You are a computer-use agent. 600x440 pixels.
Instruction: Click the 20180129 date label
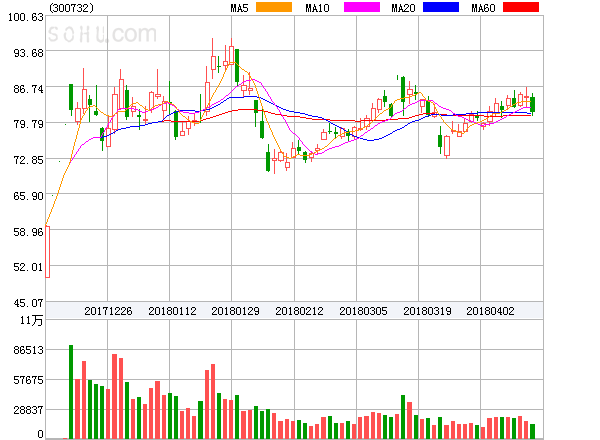[x=235, y=311]
